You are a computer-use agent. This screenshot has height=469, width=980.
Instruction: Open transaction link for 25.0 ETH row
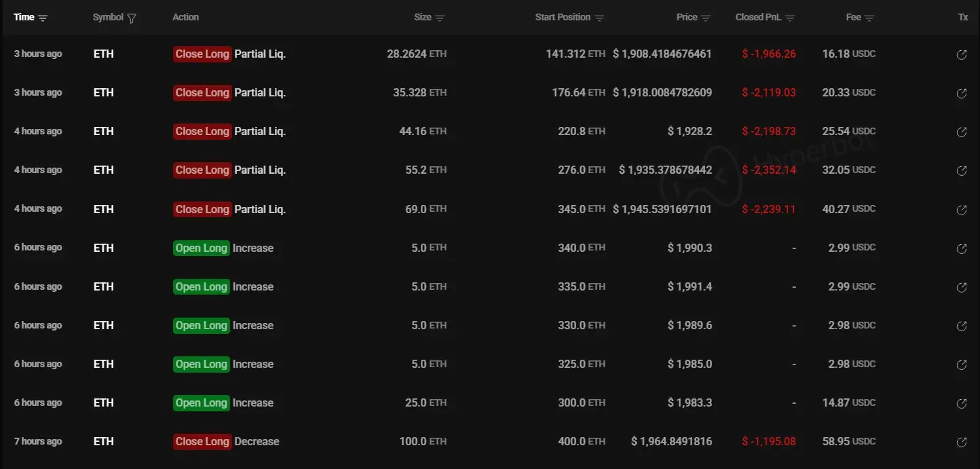961,403
